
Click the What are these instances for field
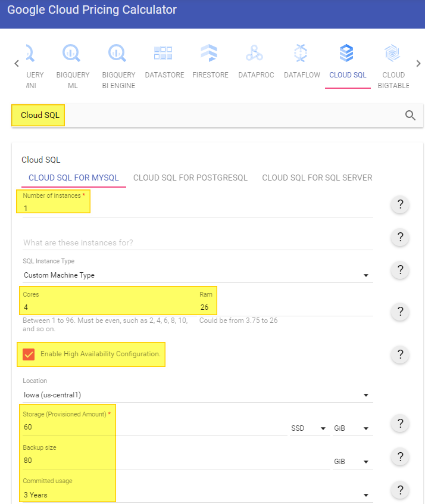pos(198,242)
